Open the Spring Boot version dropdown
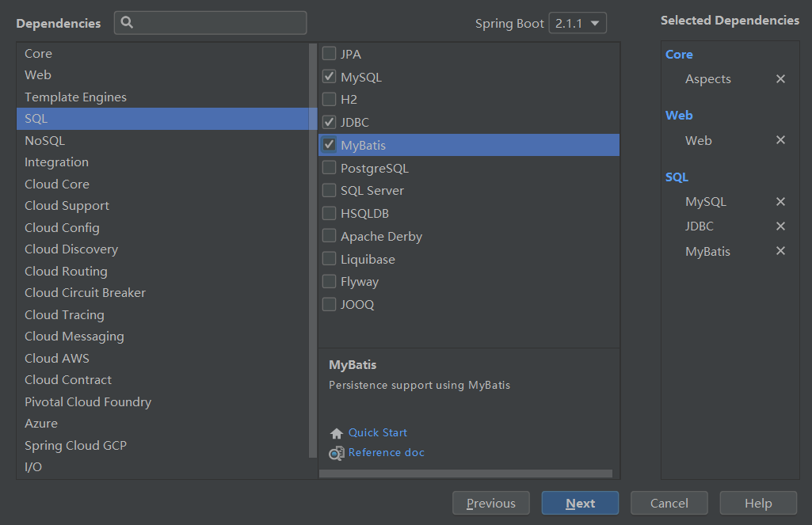 coord(578,23)
